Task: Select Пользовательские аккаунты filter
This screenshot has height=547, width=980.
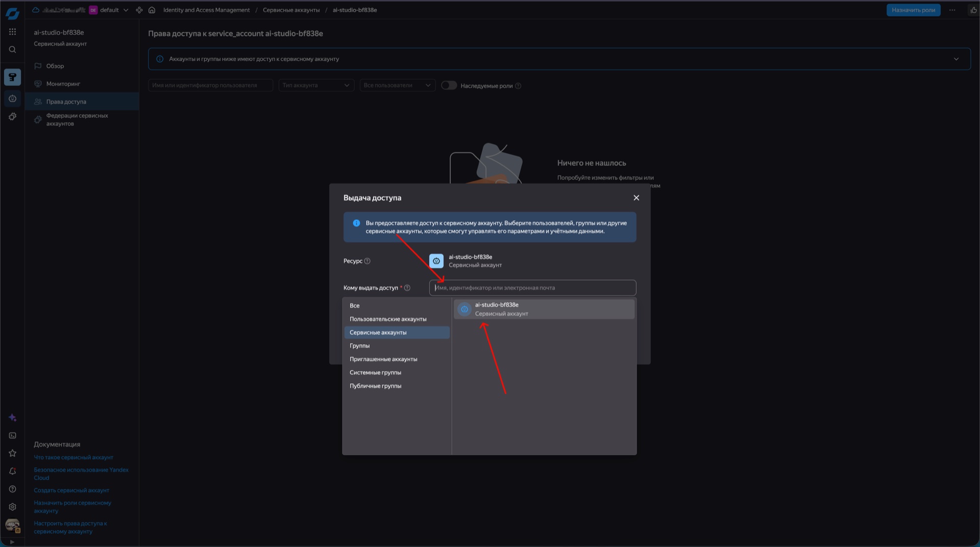Action: pos(387,319)
